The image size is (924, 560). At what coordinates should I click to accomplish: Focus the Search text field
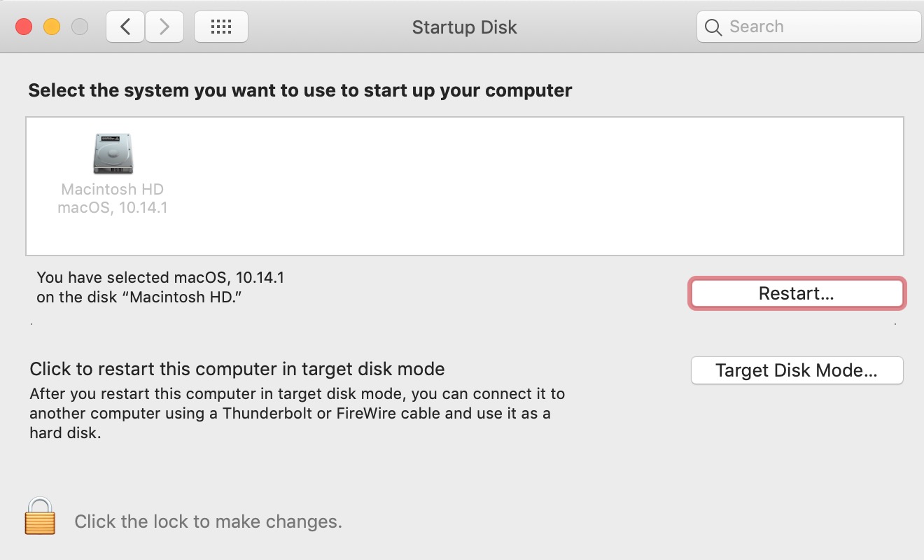808,27
